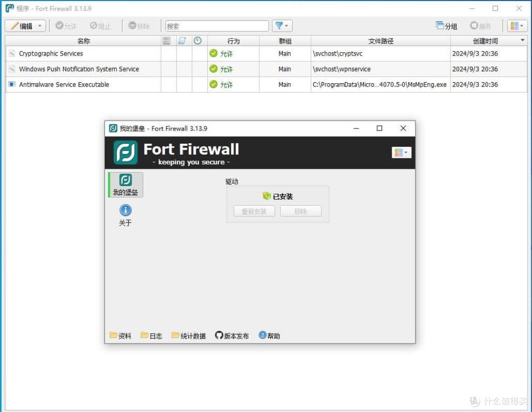The width and height of the screenshot is (532, 412).
Task: Open the 日志 logs folder link
Action: coord(151,336)
